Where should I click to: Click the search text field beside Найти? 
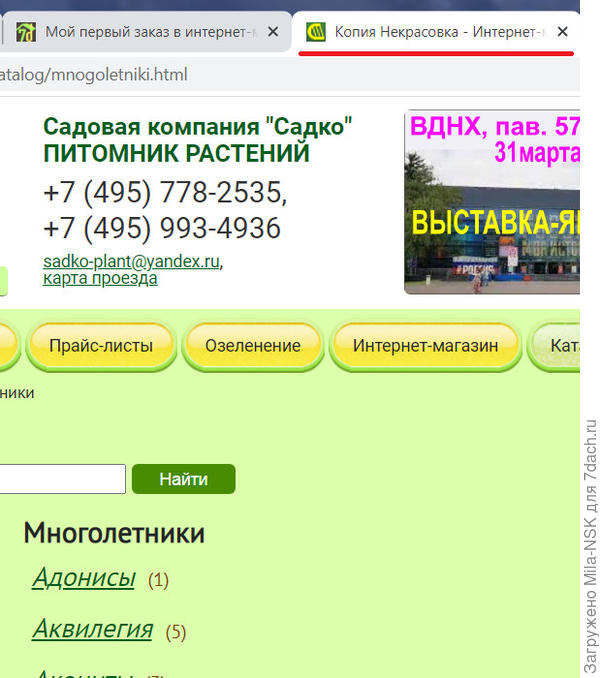62,479
